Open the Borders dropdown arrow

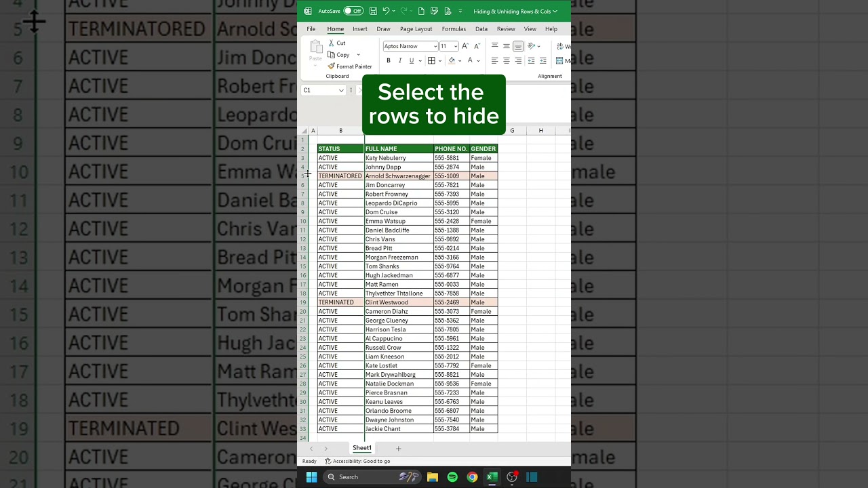pos(439,60)
